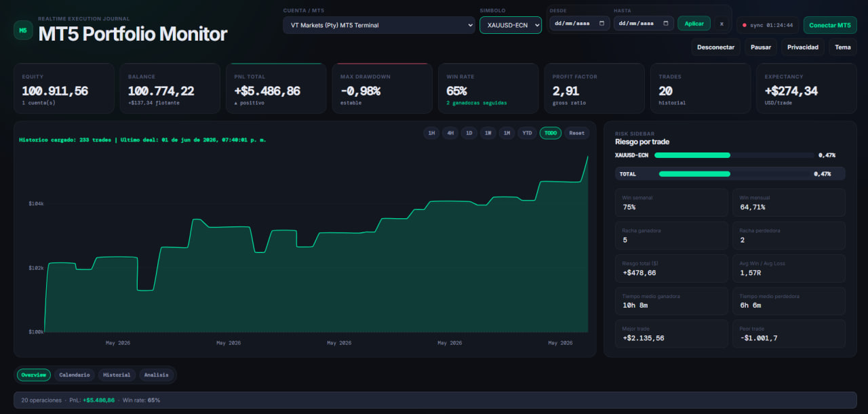
Task: Click the Win Rate card showing 65%
Action: coord(488,88)
